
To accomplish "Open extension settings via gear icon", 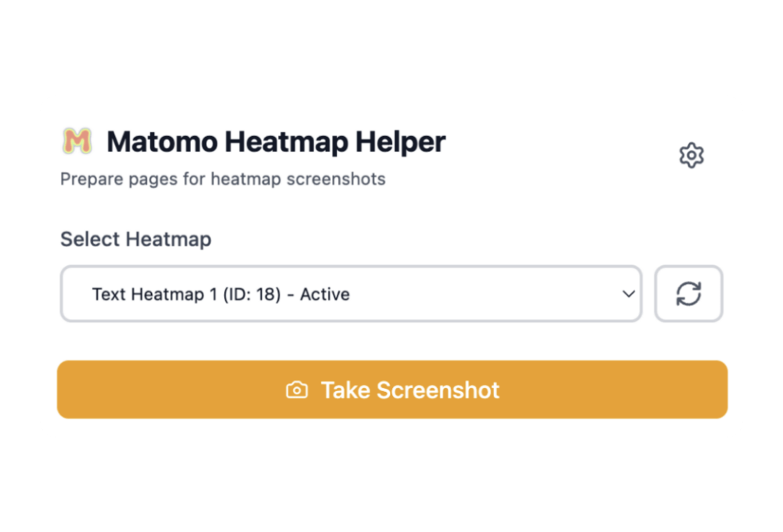I will 692,155.
